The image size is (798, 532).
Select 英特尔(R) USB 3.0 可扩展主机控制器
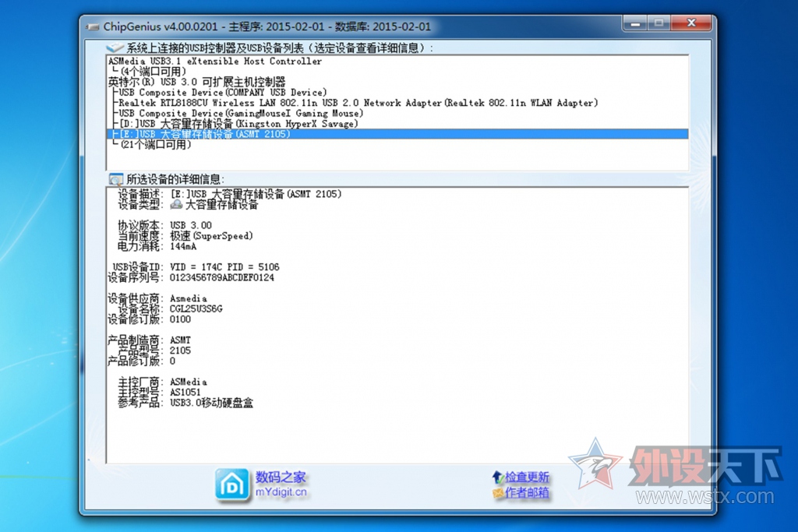coord(196,82)
